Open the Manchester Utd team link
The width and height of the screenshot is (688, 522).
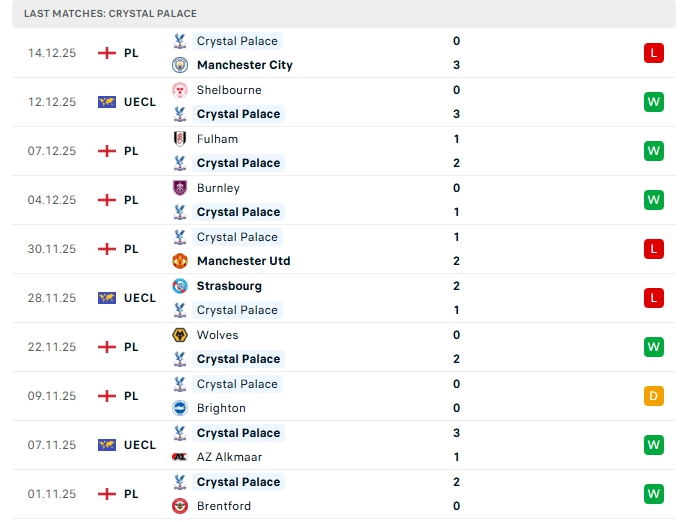243,261
